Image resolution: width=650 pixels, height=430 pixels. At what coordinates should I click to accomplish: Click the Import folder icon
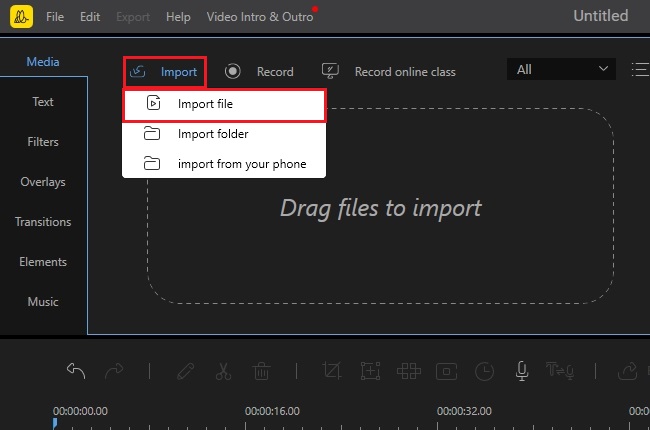(152, 133)
